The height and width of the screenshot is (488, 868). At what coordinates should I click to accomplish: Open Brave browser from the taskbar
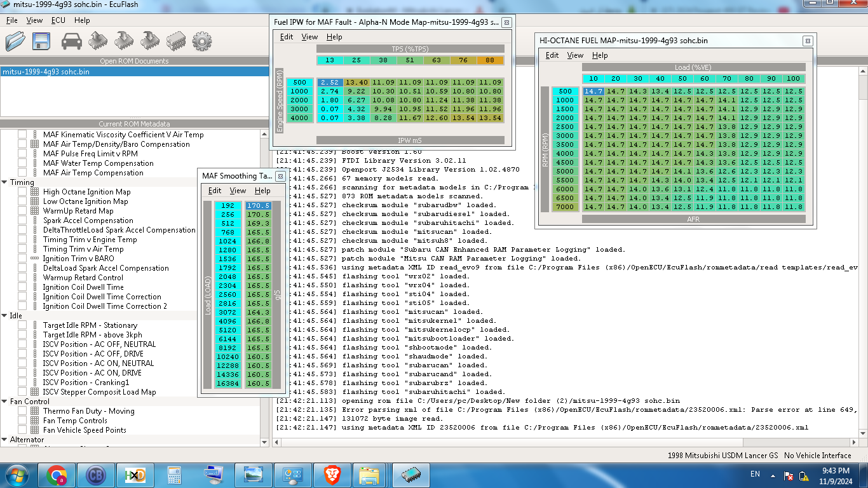coord(331,475)
